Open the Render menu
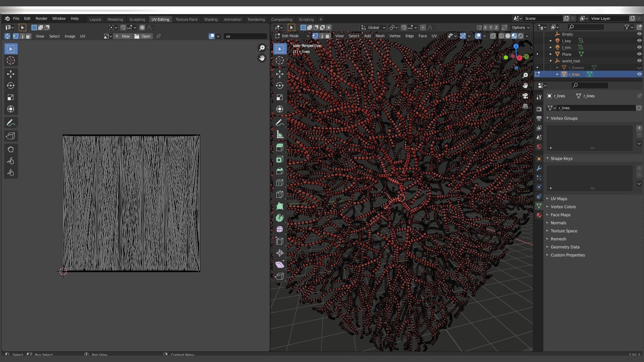 click(x=41, y=18)
